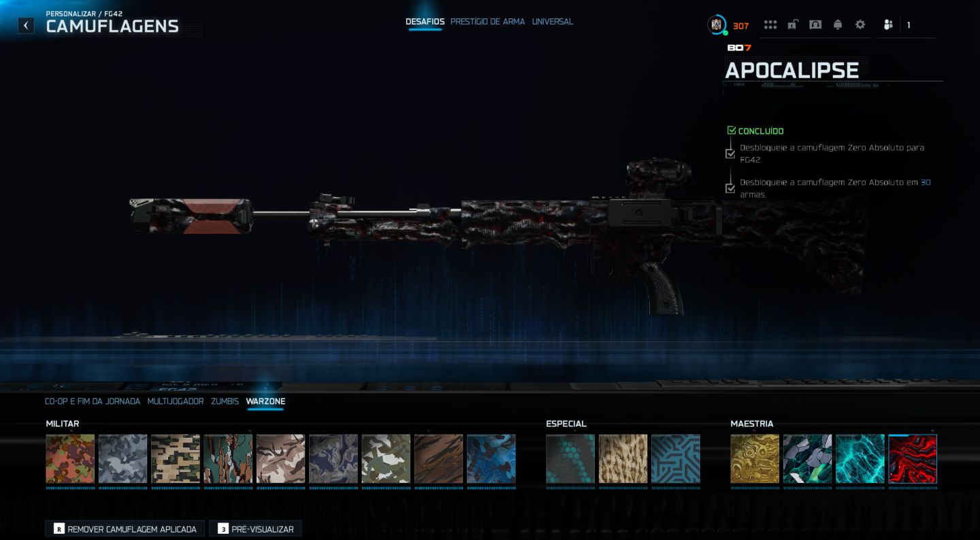Click the Pré-Visualizar button
Screen dimensions: 980x540
point(255,529)
